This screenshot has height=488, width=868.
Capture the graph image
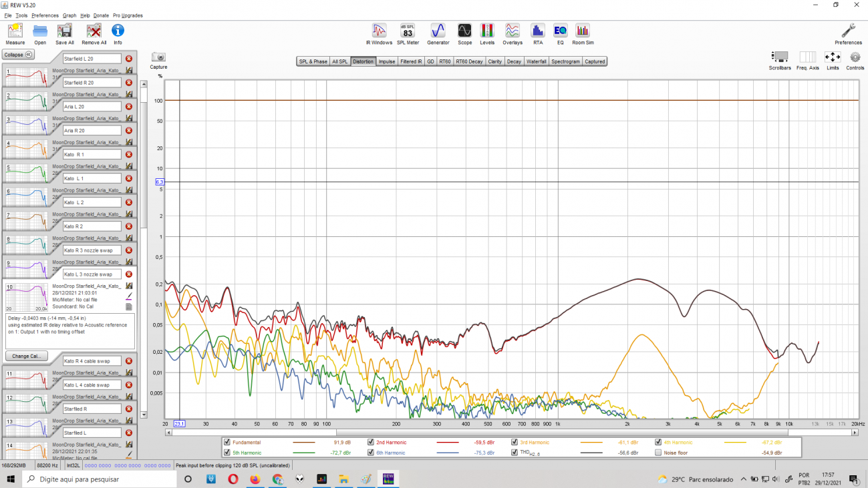pos(158,61)
